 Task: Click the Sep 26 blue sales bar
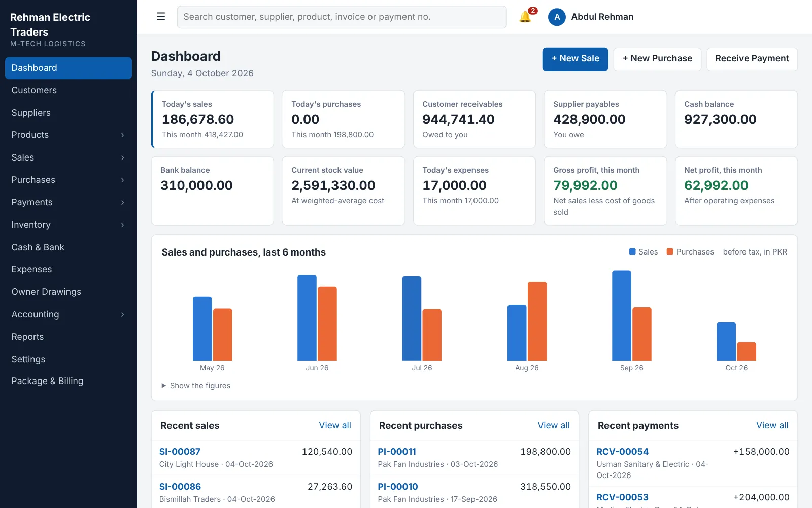point(622,315)
